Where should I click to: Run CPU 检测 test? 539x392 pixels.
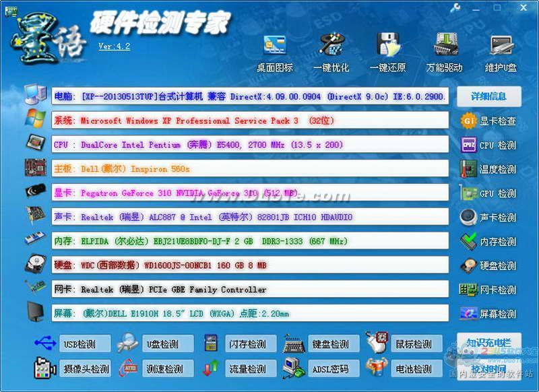488,145
